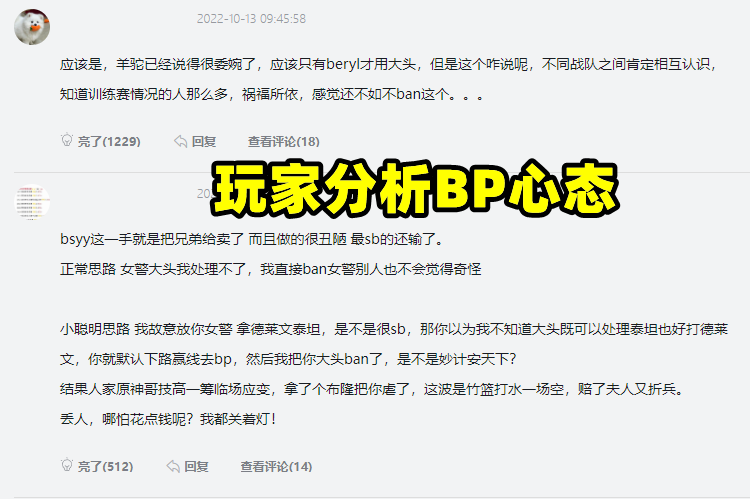Click the reply arrow icon under first comment

coord(180,141)
